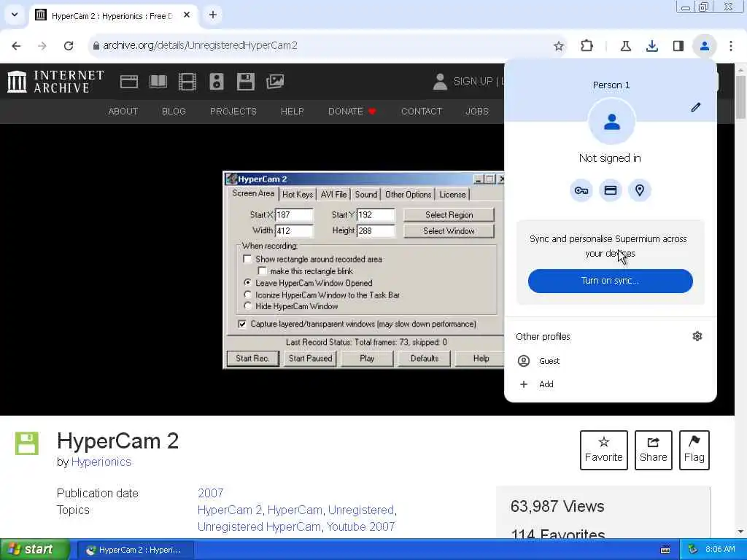Screen dimensions: 747x560
Task: Click the SIGN UP link
Action: tap(473, 82)
